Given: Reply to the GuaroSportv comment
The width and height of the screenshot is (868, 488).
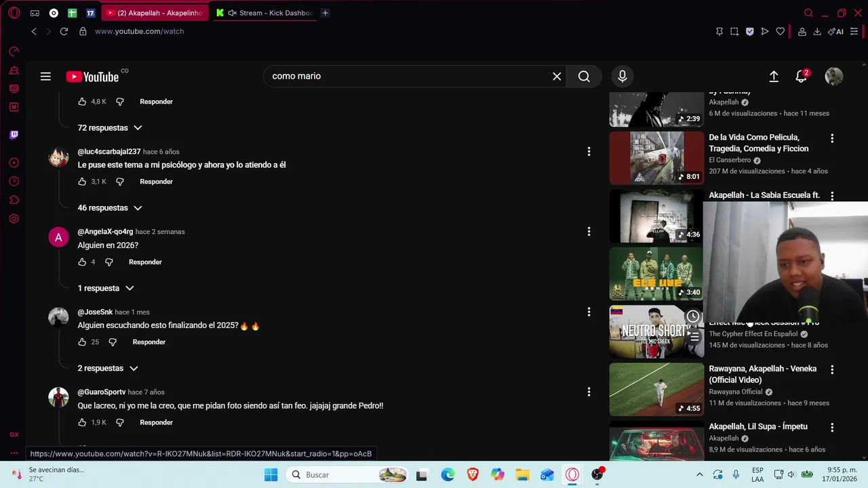Looking at the screenshot, I should click(156, 422).
